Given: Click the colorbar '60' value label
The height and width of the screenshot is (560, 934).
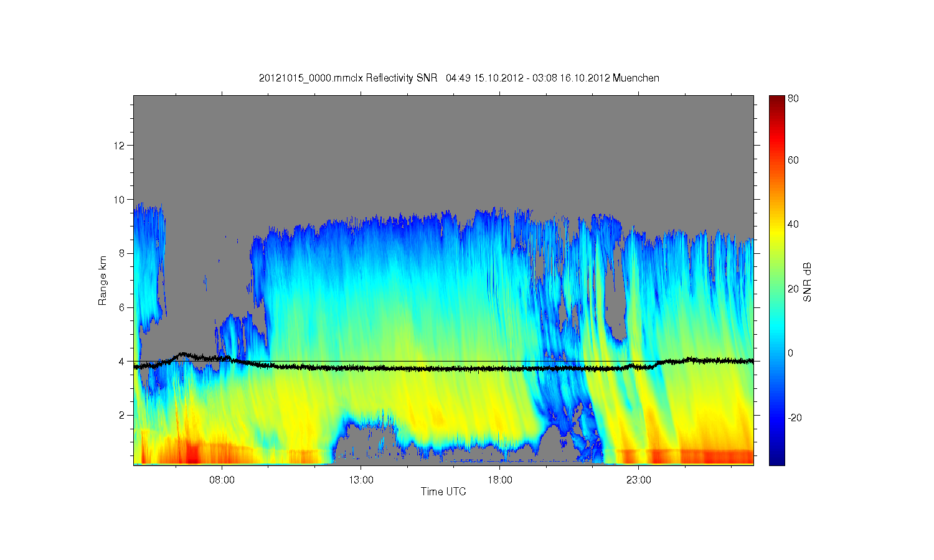Looking at the screenshot, I should coord(793,161).
